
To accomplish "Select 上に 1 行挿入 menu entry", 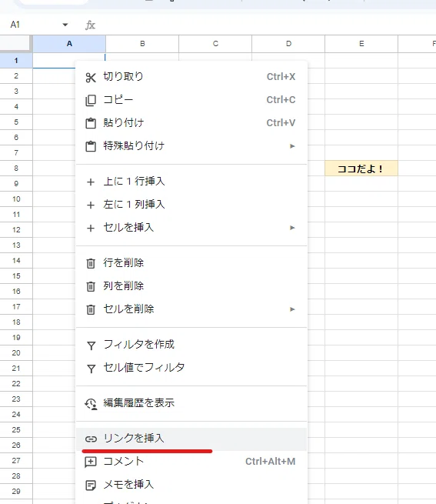I will click(x=191, y=182).
